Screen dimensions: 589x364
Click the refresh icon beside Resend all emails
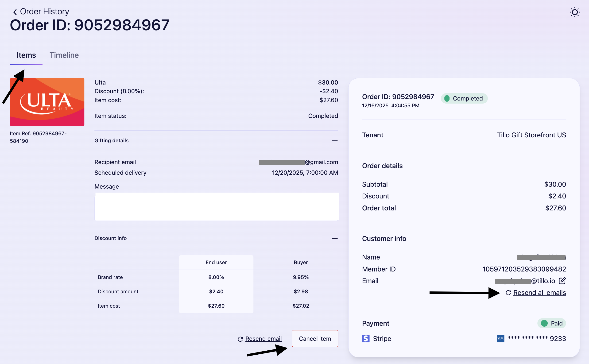[508, 293]
